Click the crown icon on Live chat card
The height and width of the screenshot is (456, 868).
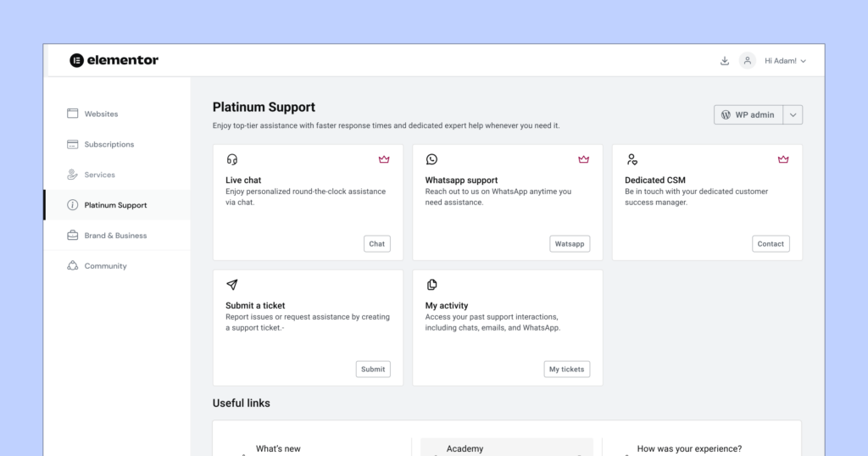(x=384, y=159)
